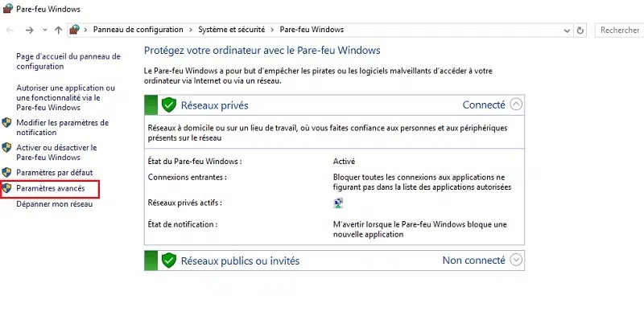Expand the Réseaux publics ou invités section
Screen dimensions: 644x316
click(x=516, y=261)
